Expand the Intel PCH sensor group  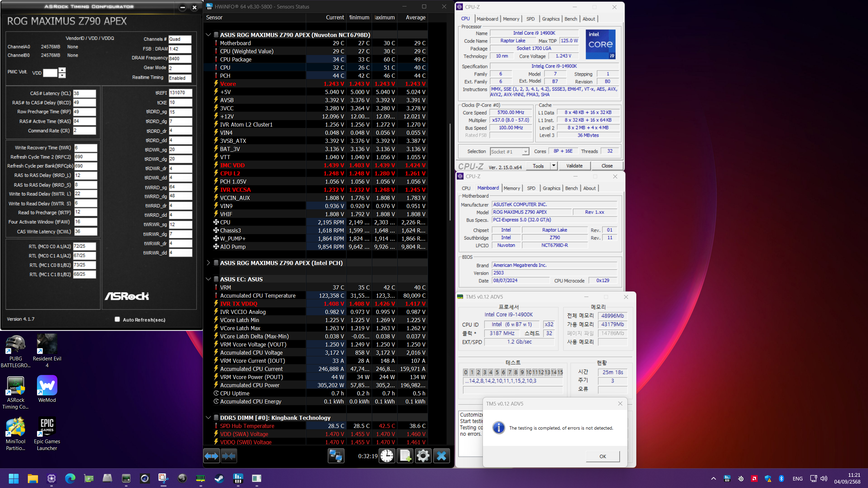[208, 263]
